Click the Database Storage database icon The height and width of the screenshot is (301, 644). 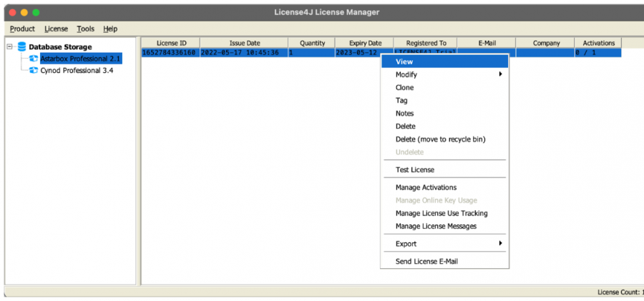[x=21, y=46]
